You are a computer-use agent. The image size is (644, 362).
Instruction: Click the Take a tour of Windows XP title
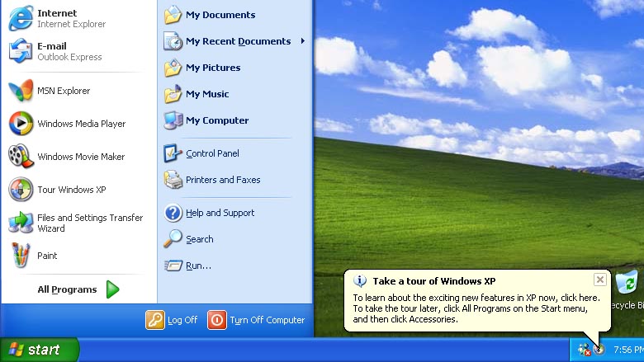point(434,281)
